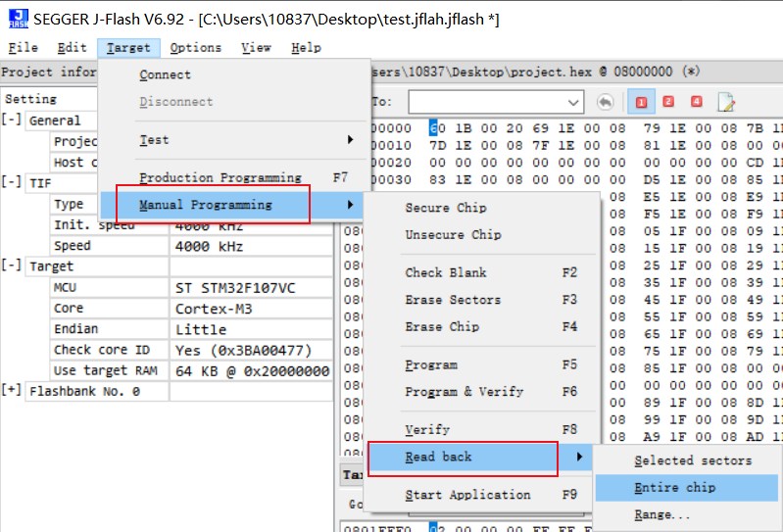Select 1-byte display width icon
783x532 pixels.
click(x=641, y=102)
